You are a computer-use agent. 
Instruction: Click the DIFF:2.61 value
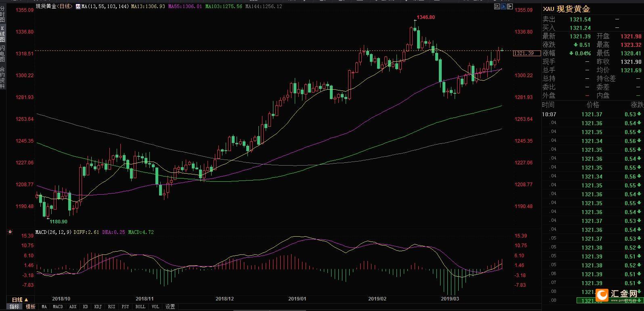86,232
